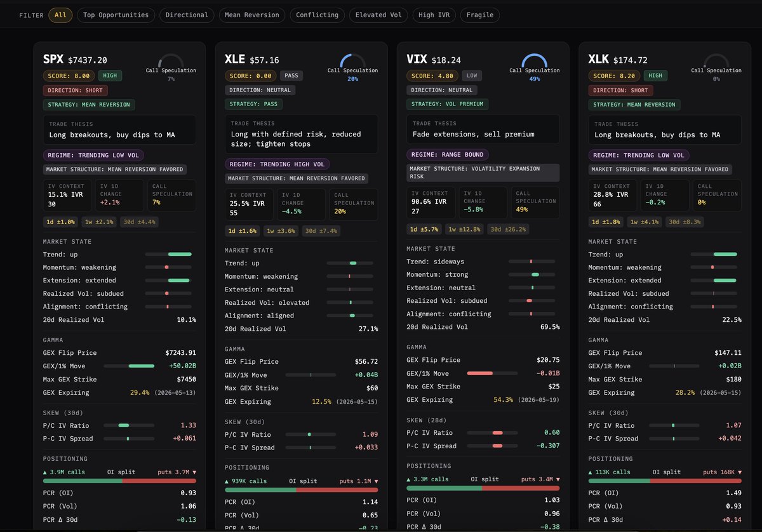Click SPX ticker heading

click(53, 60)
